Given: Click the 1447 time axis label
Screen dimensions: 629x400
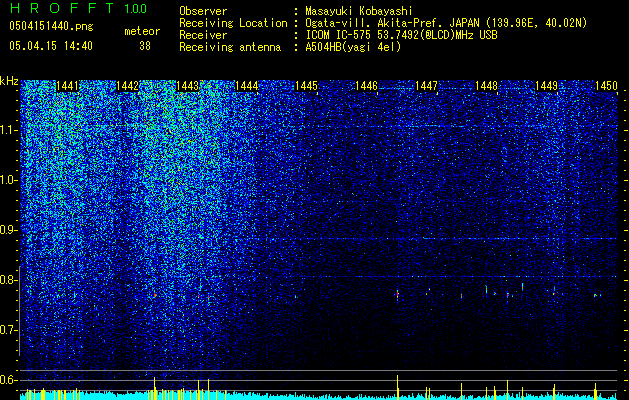Looking at the screenshot, I should pyautogui.click(x=426, y=86).
